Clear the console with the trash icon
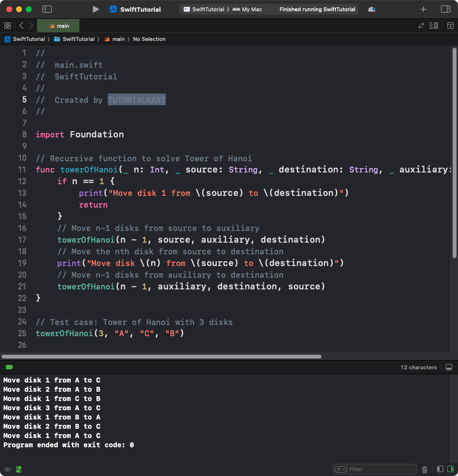Image resolution: width=458 pixels, height=476 pixels. [x=424, y=469]
